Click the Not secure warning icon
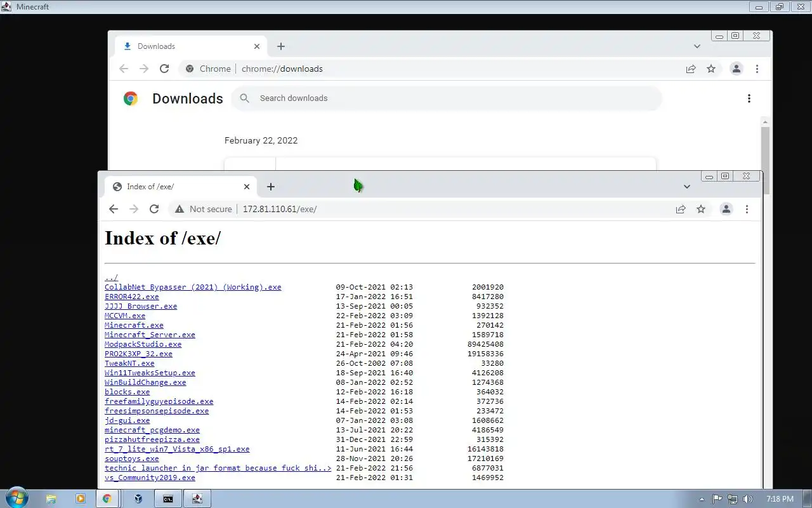This screenshot has height=508, width=812. [180, 209]
